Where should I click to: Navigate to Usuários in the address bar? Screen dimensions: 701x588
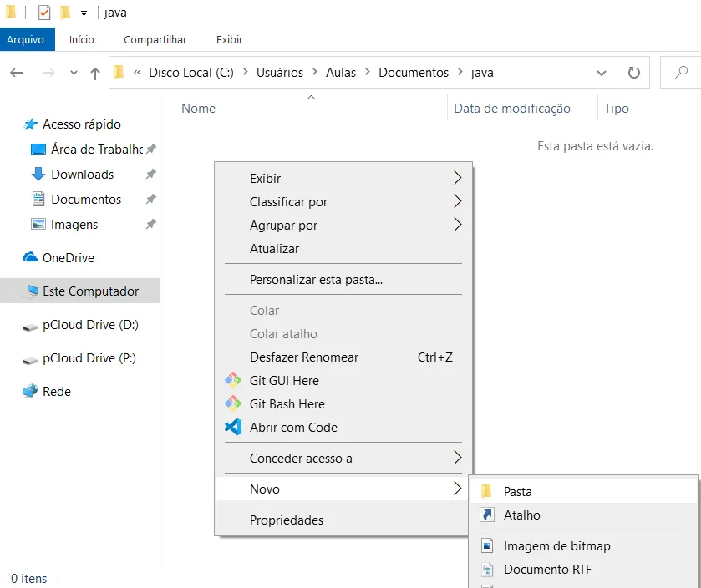point(280,73)
